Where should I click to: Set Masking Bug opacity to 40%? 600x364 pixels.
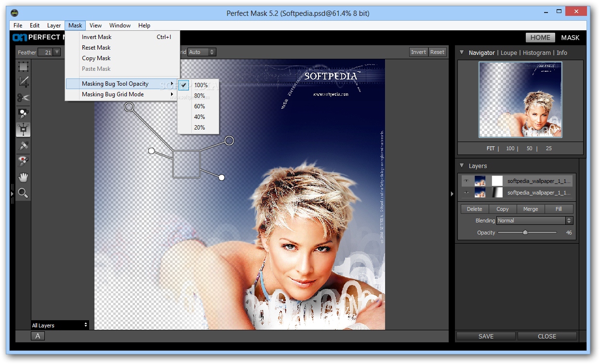(198, 117)
